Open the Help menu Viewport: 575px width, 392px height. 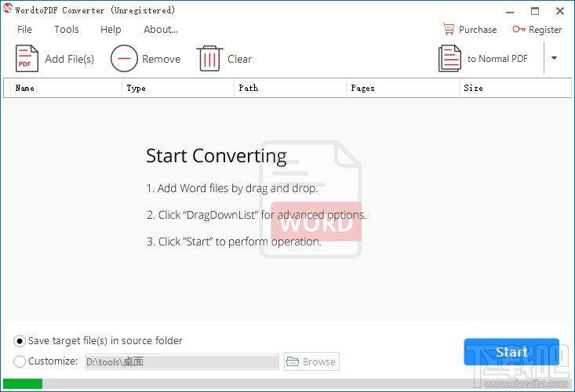click(x=111, y=29)
